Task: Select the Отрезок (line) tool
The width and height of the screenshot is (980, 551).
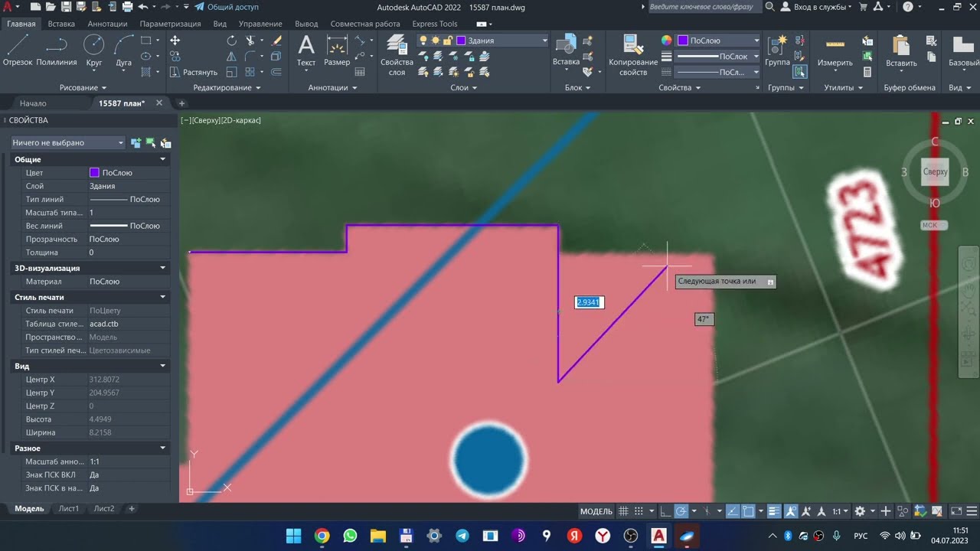Action: (18, 51)
